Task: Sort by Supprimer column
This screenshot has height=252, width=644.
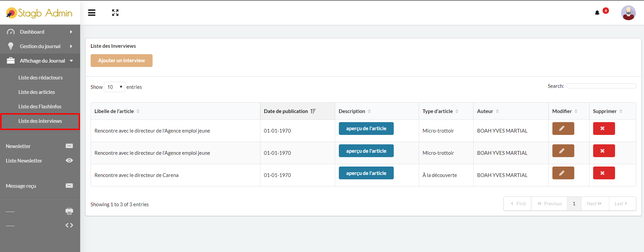Action: click(613, 111)
